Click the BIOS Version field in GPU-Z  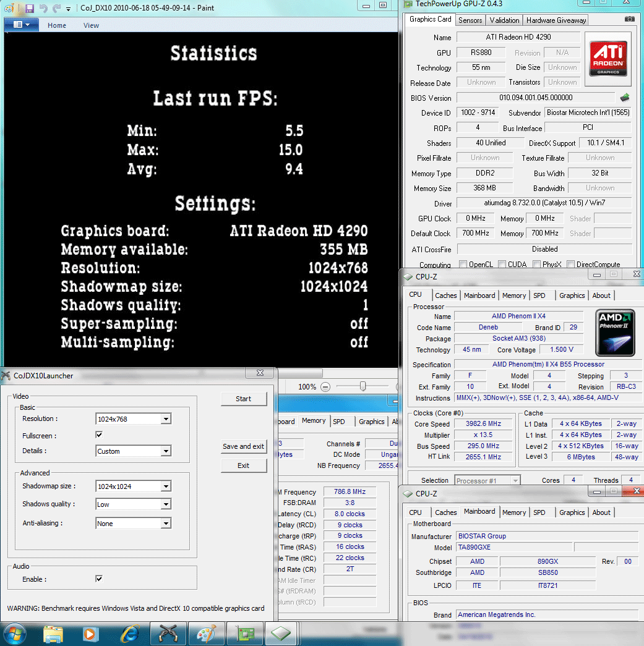[x=536, y=98]
